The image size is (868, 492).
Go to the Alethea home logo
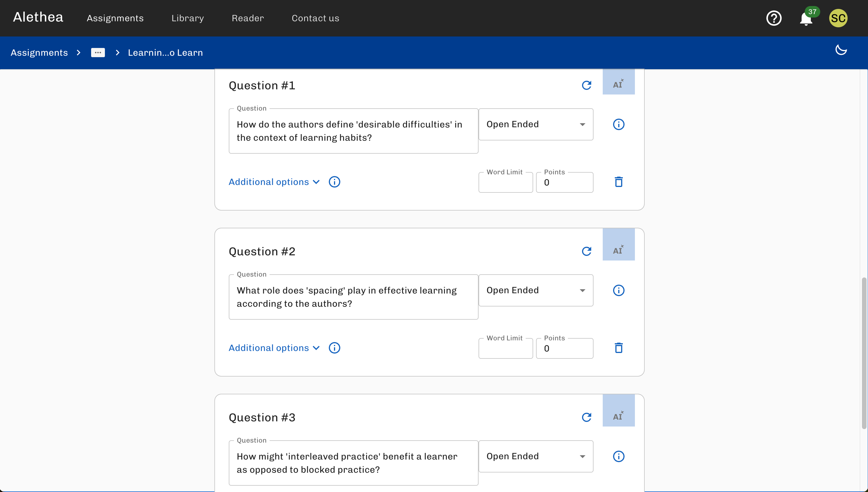click(38, 17)
